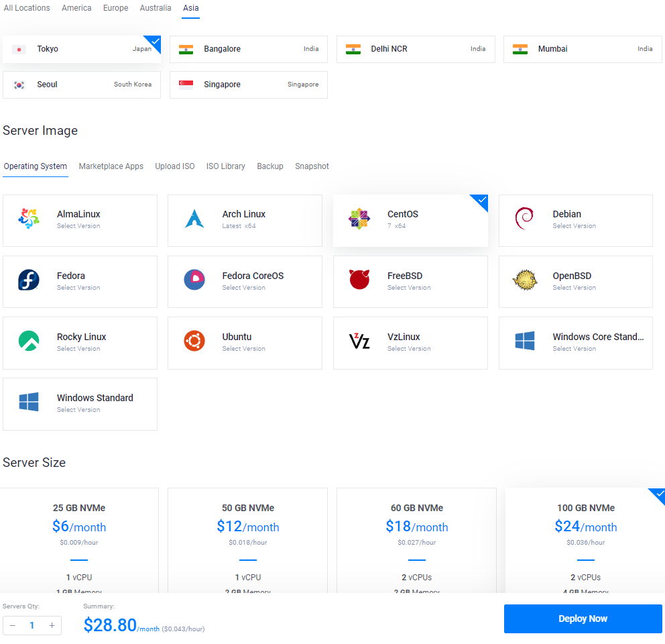Image resolution: width=665 pixels, height=644 pixels.
Task: Click the Arch Linux logo icon
Action: click(194, 219)
